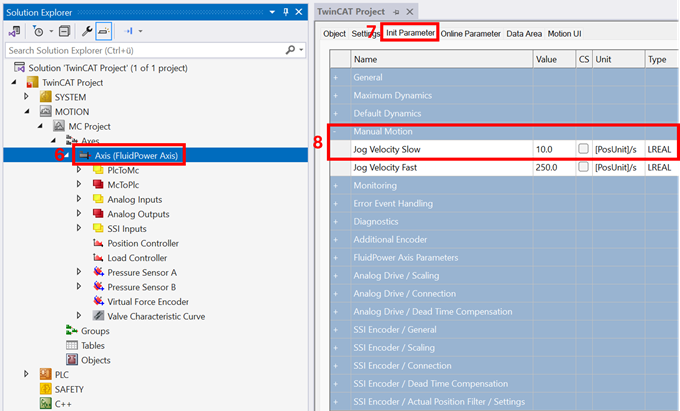Click the PLC node icon
Image resolution: width=680 pixels, height=411 pixels.
pos(46,374)
